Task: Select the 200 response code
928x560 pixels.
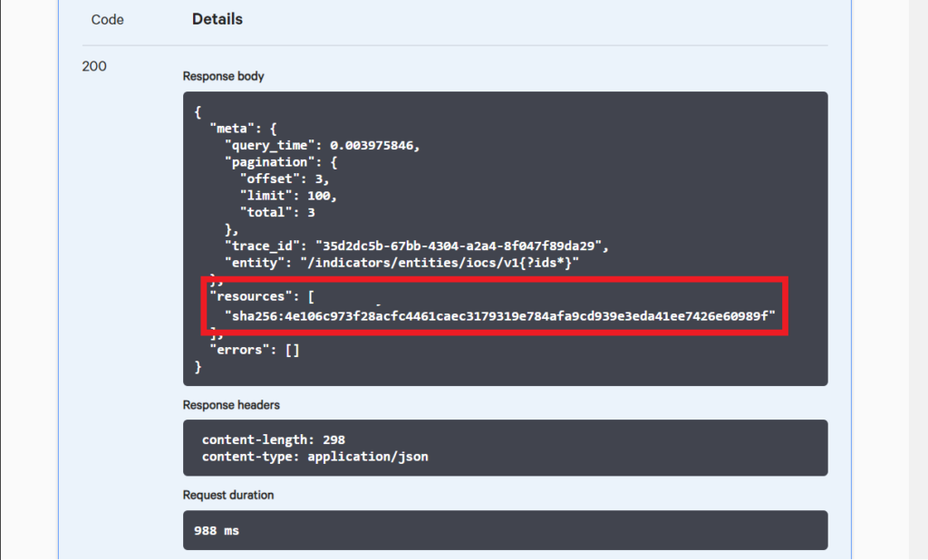Action: tap(94, 66)
